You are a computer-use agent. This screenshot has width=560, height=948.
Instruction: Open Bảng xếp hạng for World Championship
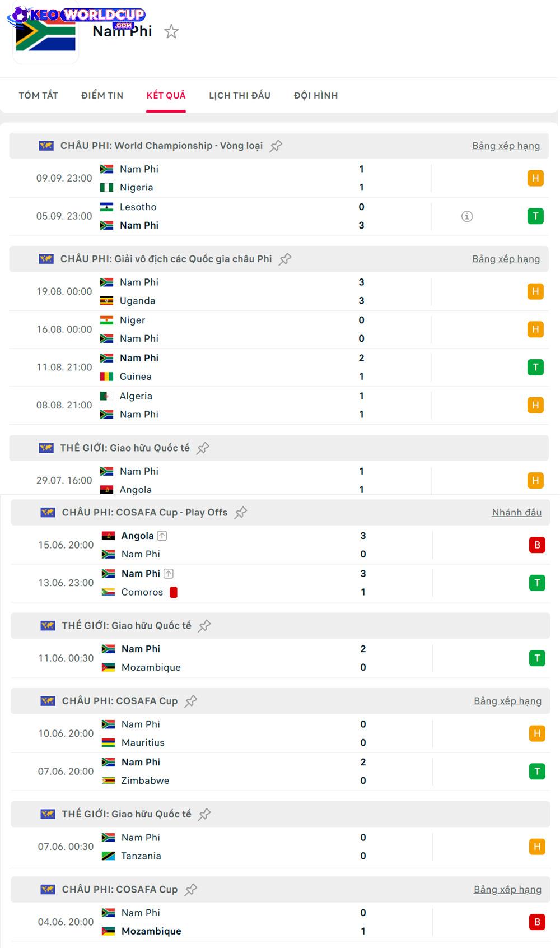[506, 146]
